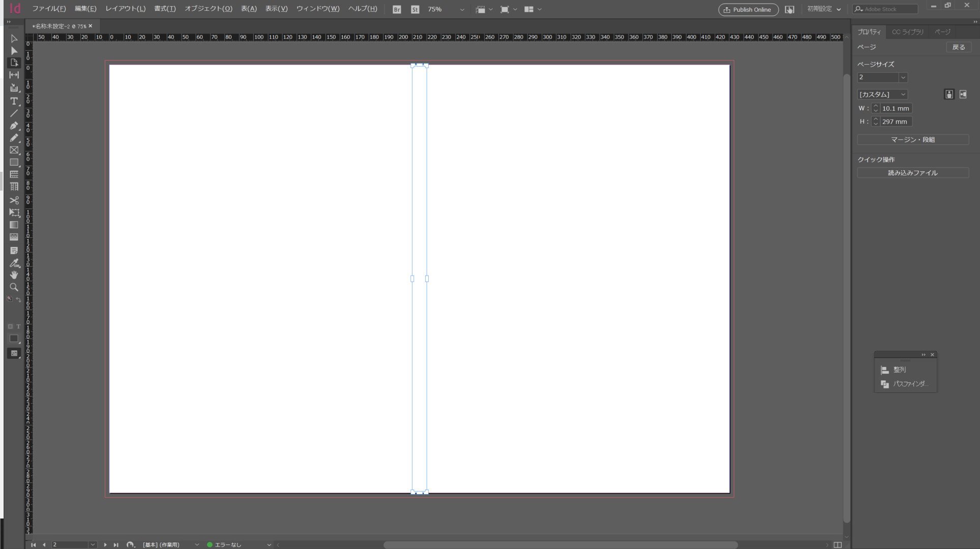Screen dimensions: 980x549
Task: Select the Hand tool
Action: click(14, 275)
